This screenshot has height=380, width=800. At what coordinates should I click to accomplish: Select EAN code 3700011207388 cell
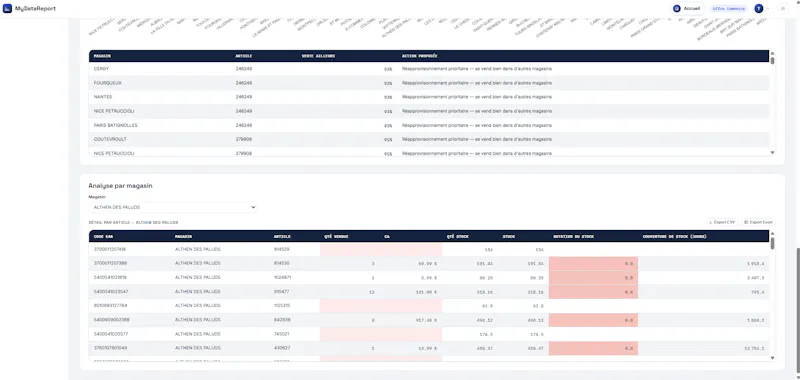click(x=111, y=263)
